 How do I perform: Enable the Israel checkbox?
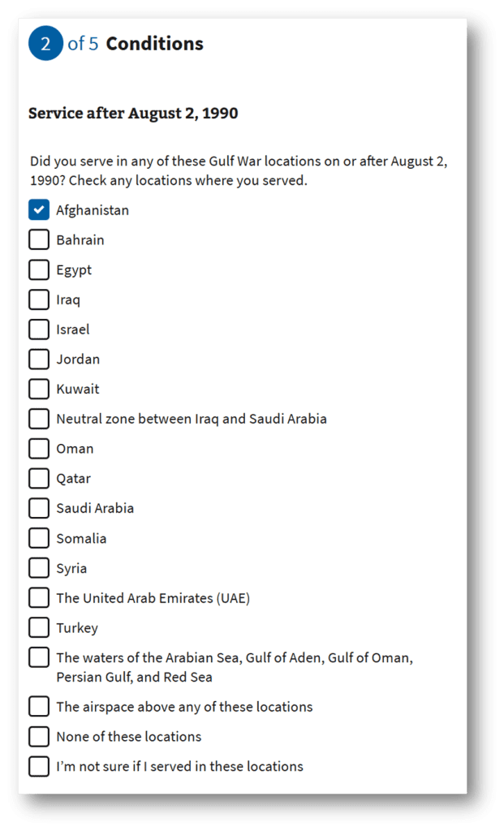(38, 329)
